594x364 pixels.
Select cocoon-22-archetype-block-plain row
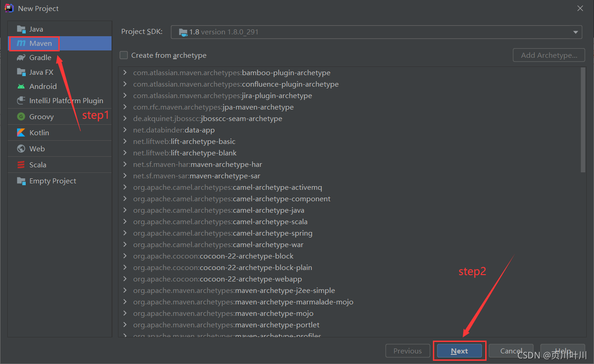pos(349,267)
